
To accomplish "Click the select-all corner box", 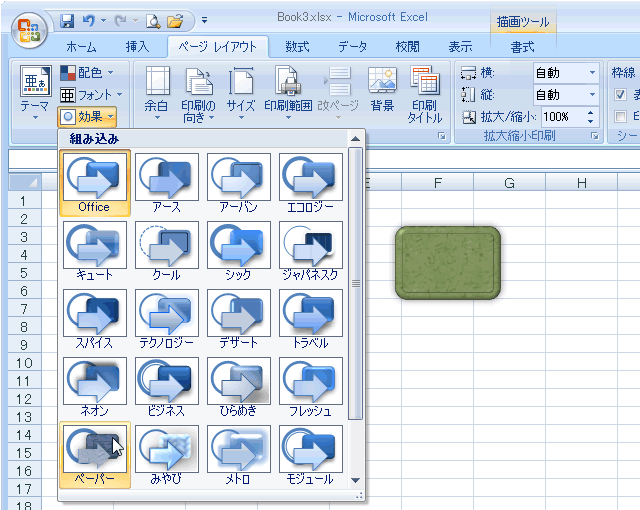I will 24,182.
